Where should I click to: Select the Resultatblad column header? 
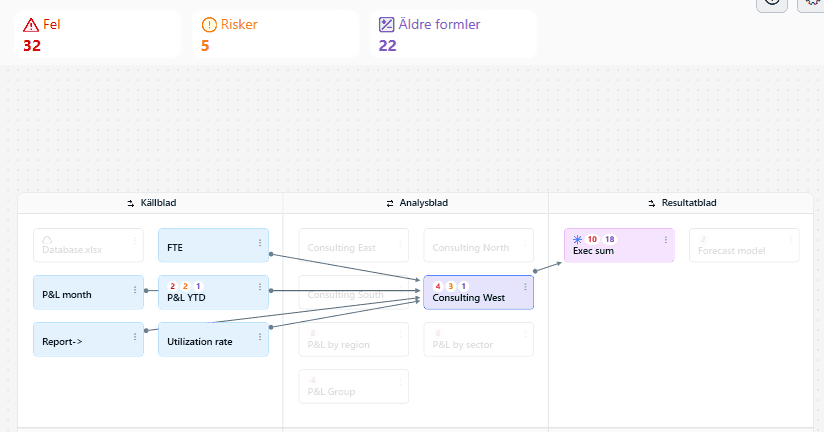pyautogui.click(x=681, y=203)
